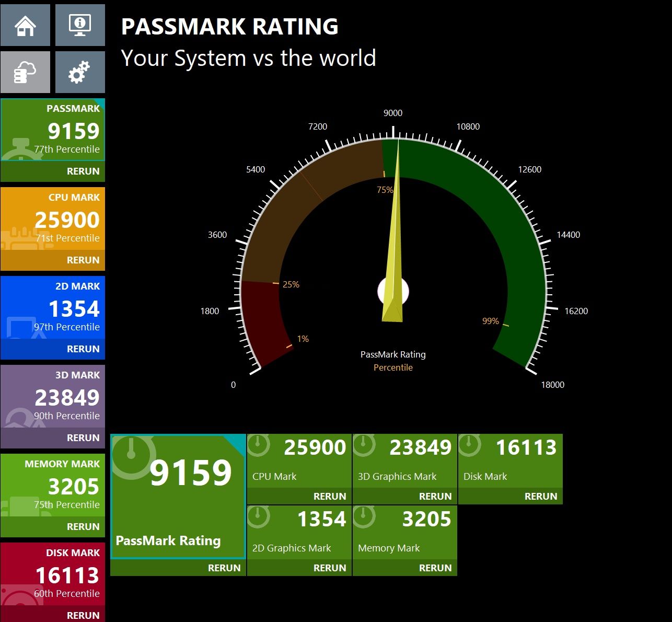Click the 10800 scale label on the gauge
672x622 pixels.
(x=468, y=126)
